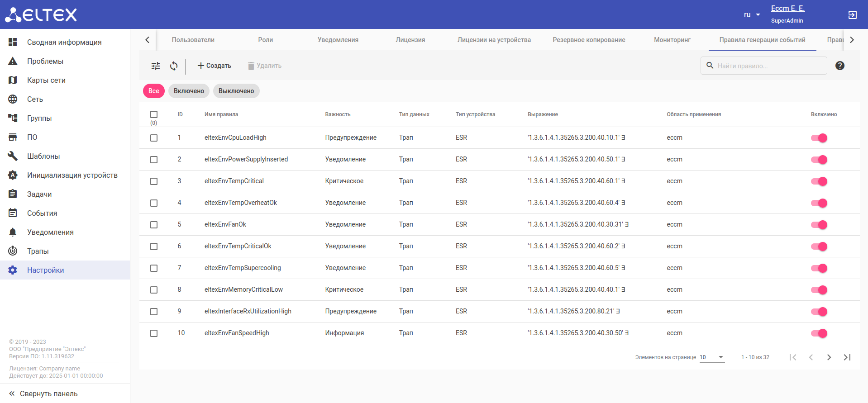Disable the eltexEnvCpuLoadHigh rule toggle
Screen dimensions: 868x403
coord(819,138)
